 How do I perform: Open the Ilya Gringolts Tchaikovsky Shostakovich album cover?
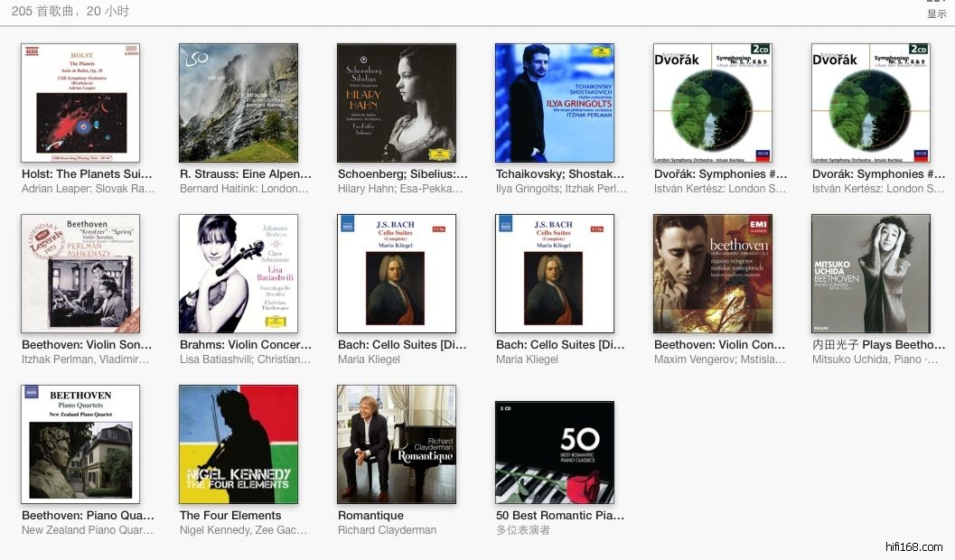(555, 103)
